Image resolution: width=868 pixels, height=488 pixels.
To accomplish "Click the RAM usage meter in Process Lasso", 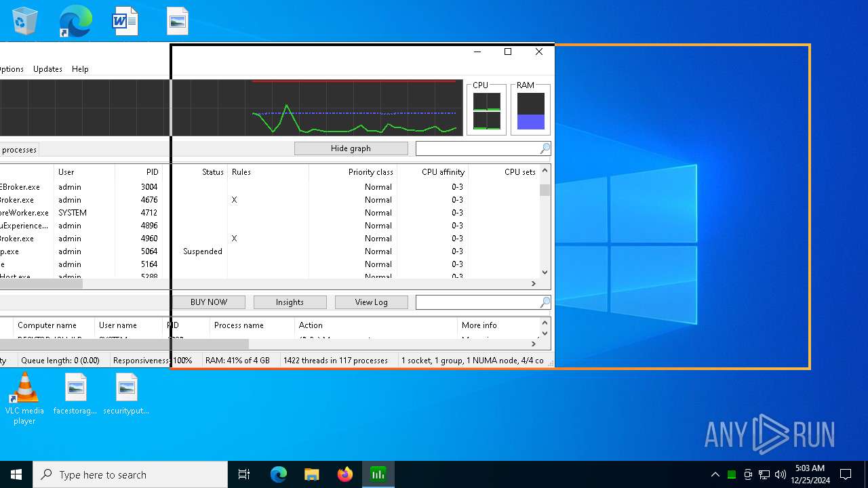I will tap(530, 108).
